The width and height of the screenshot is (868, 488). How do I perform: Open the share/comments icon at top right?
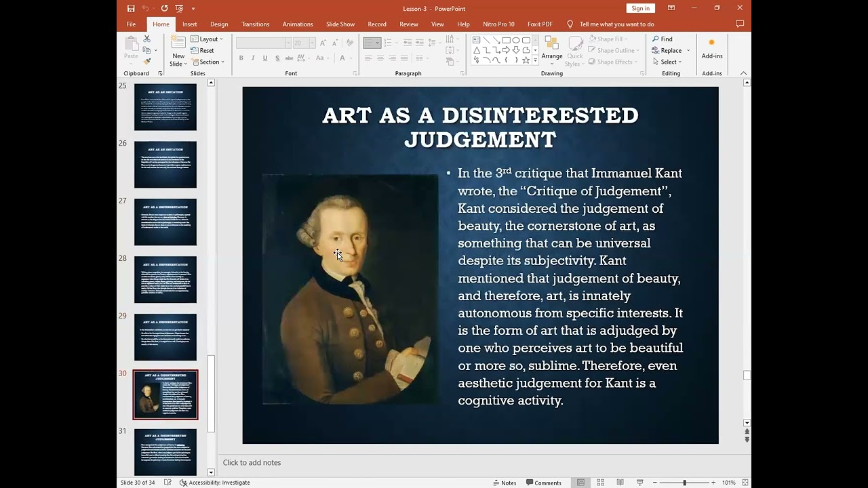[740, 24]
